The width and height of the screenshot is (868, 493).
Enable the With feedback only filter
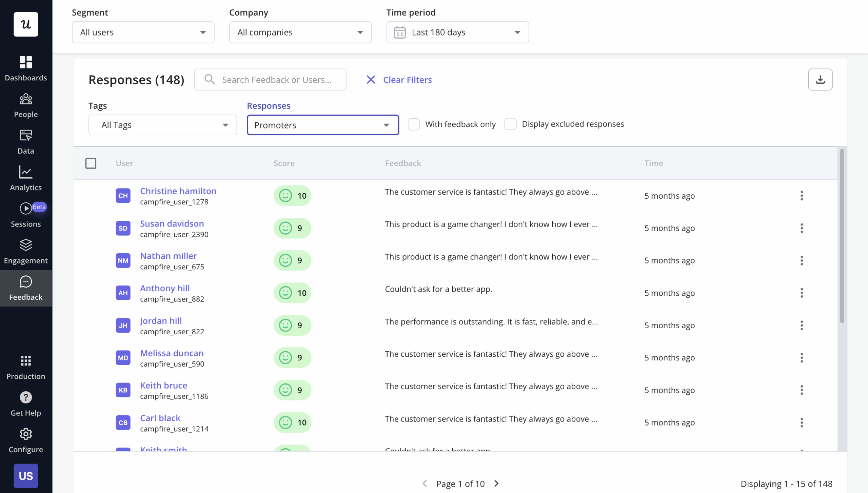414,124
